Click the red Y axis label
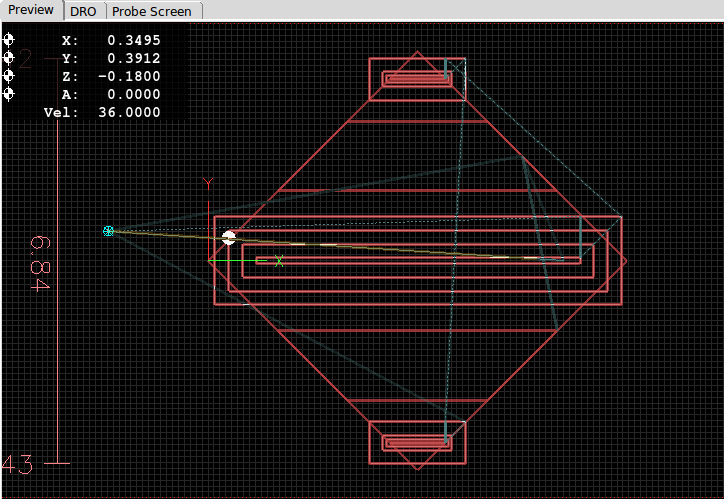 point(208,183)
